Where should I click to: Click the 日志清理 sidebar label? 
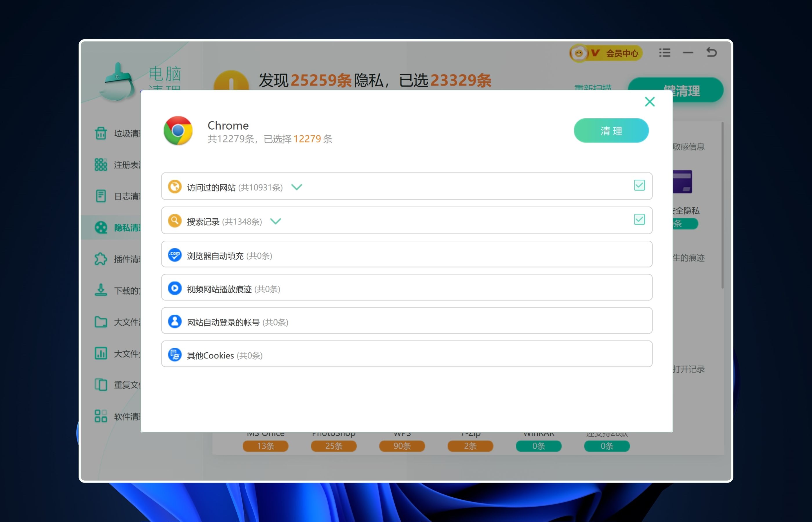127,196
